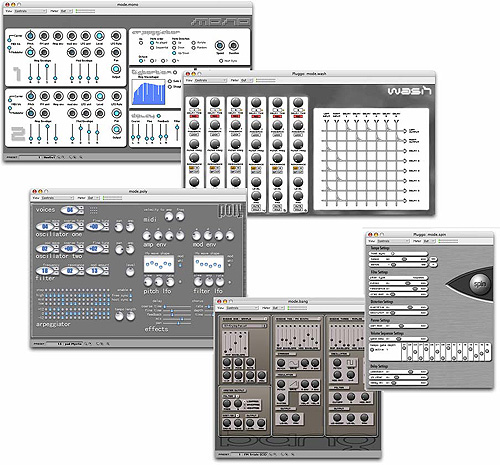Click the arpeggiator Speed knob in mono window
This screenshot has height=465, width=500.
pos(220,45)
